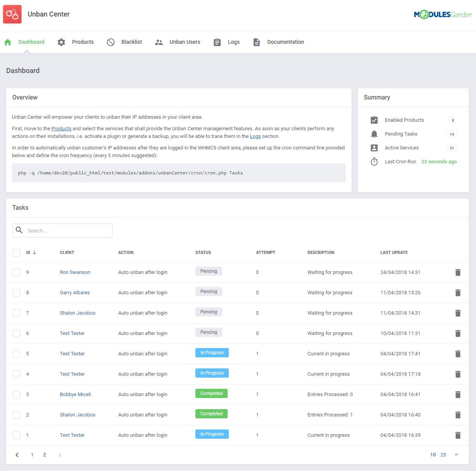Go to page 2 of tasks
The image size is (476, 471).
tap(45, 455)
